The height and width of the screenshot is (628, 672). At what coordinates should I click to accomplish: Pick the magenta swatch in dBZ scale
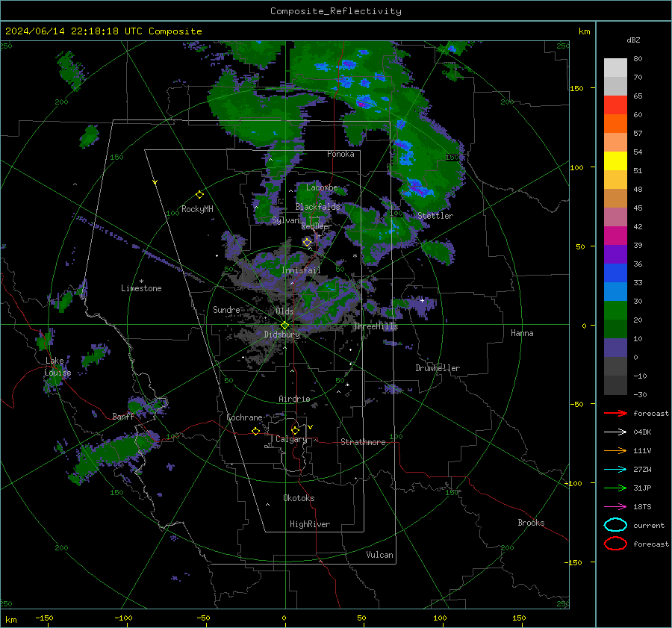(615, 235)
